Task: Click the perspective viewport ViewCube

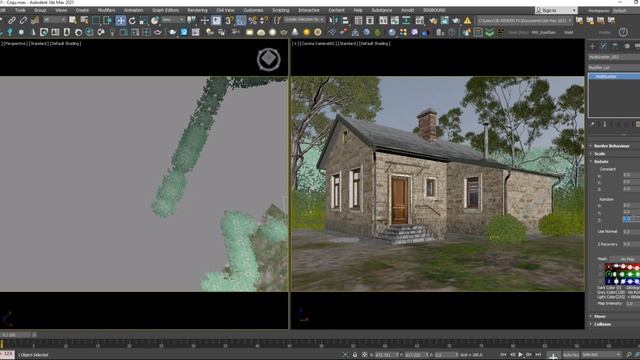Action: point(269,60)
